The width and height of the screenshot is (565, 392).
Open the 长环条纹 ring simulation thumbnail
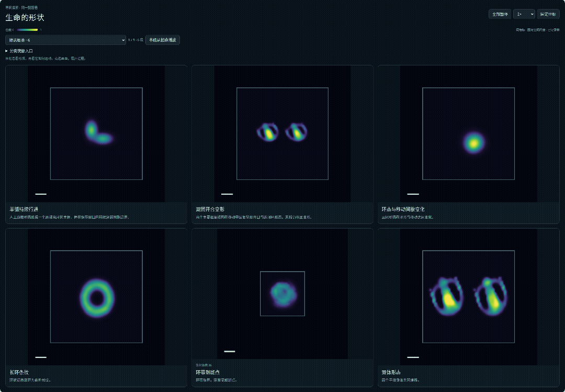point(96,297)
